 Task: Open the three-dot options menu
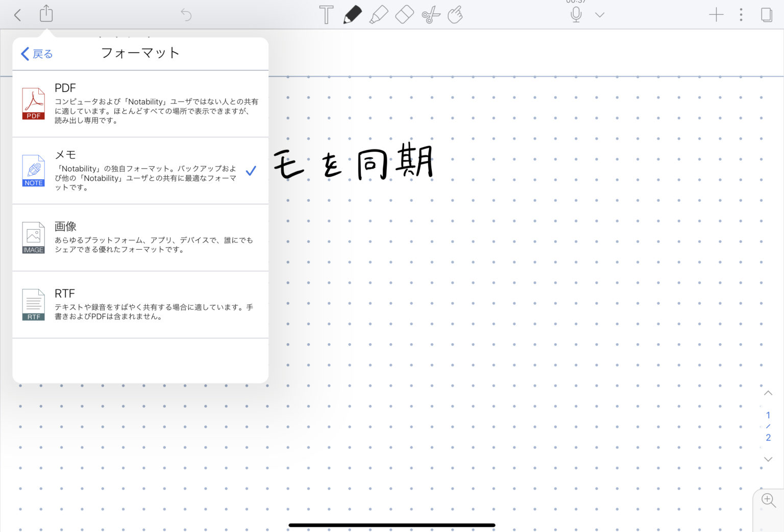click(x=741, y=14)
